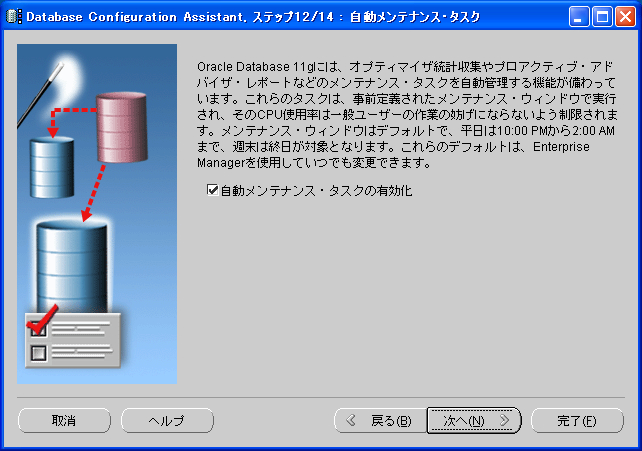The height and width of the screenshot is (451, 642).
Task: Maximize the Database Configuration Assistant window
Action: pos(603,16)
